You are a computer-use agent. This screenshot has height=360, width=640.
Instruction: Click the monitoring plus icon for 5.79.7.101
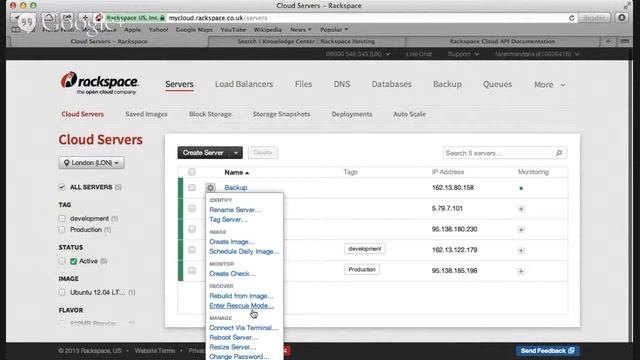pos(521,209)
